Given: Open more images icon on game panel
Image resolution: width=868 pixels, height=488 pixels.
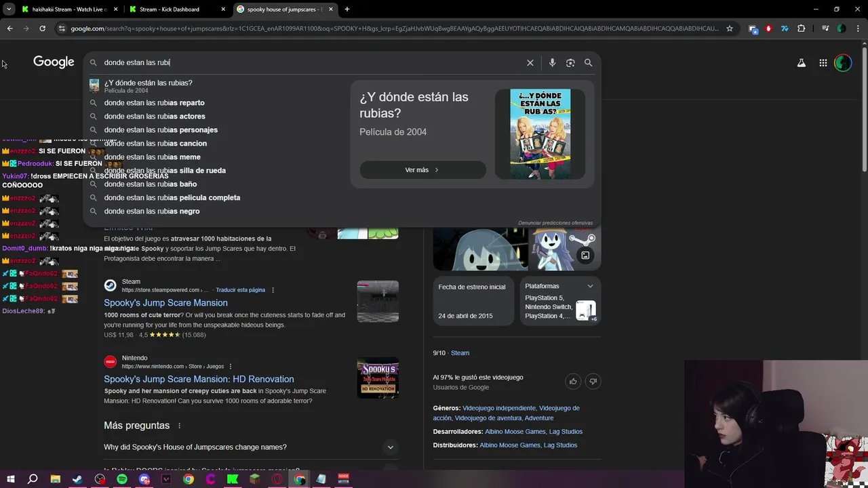Looking at the screenshot, I should pos(585,256).
